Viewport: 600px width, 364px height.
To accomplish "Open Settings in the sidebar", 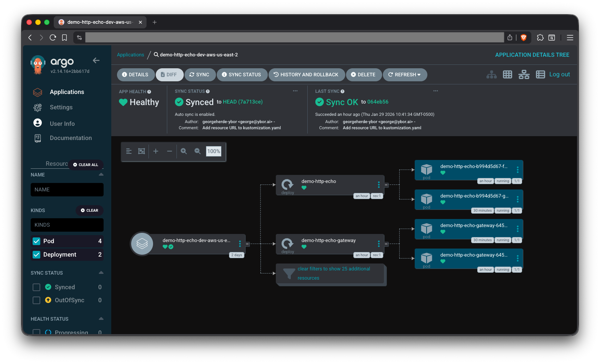I will point(61,107).
